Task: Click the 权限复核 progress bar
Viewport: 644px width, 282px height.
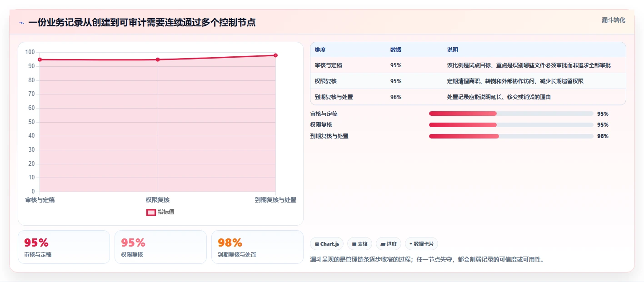Action: click(x=511, y=125)
